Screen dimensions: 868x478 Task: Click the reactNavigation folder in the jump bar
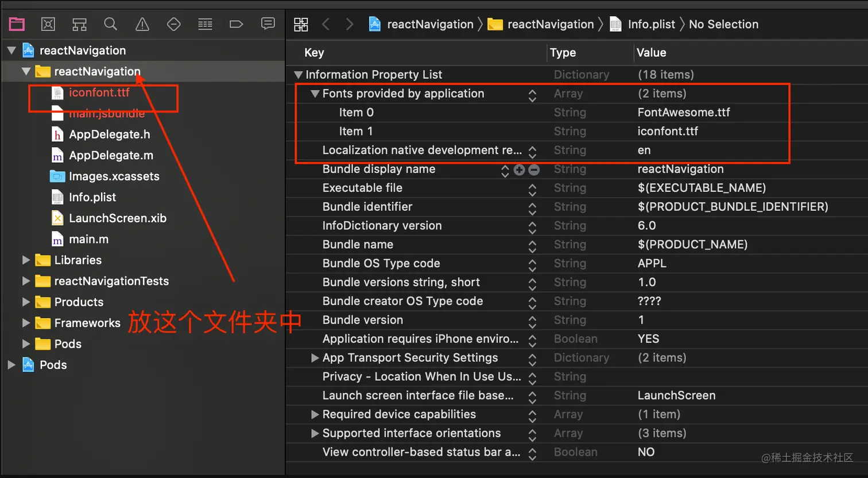tap(541, 24)
